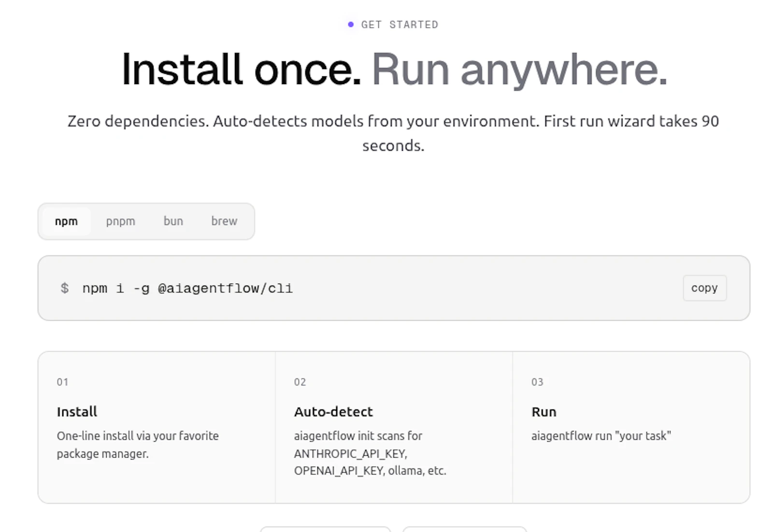Select the npm tab

tap(66, 221)
